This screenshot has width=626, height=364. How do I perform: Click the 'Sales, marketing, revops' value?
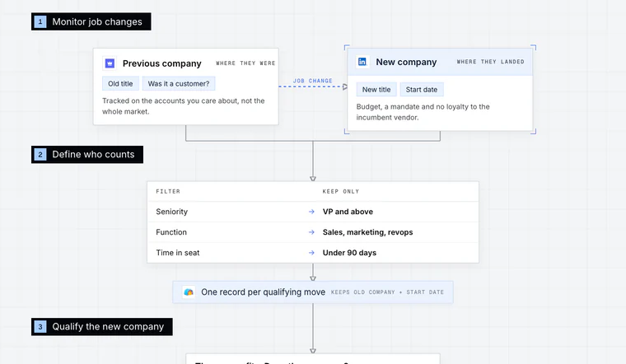(x=367, y=232)
